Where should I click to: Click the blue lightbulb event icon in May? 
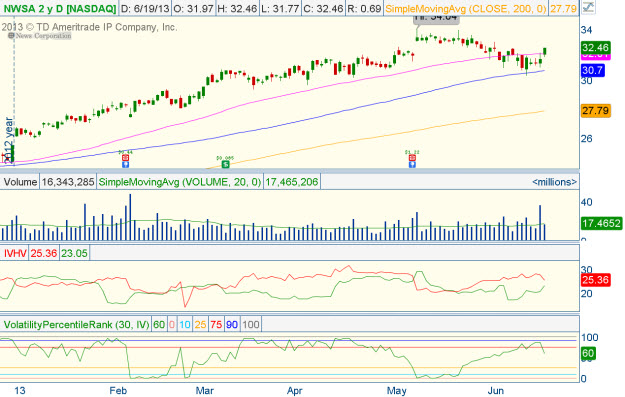click(412, 164)
